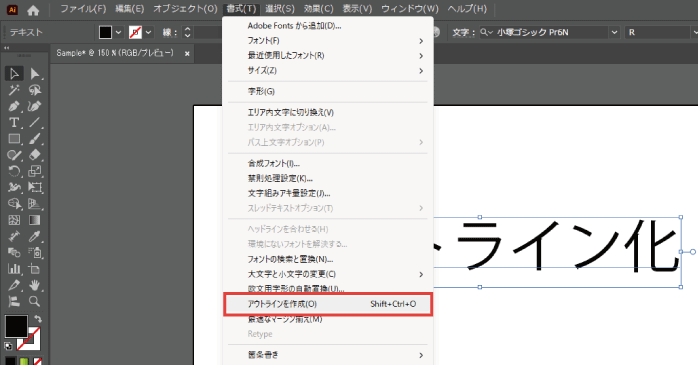Choose アウトラインを作成(O) menu item
Viewport: 698px width, 365px height.
click(x=328, y=304)
